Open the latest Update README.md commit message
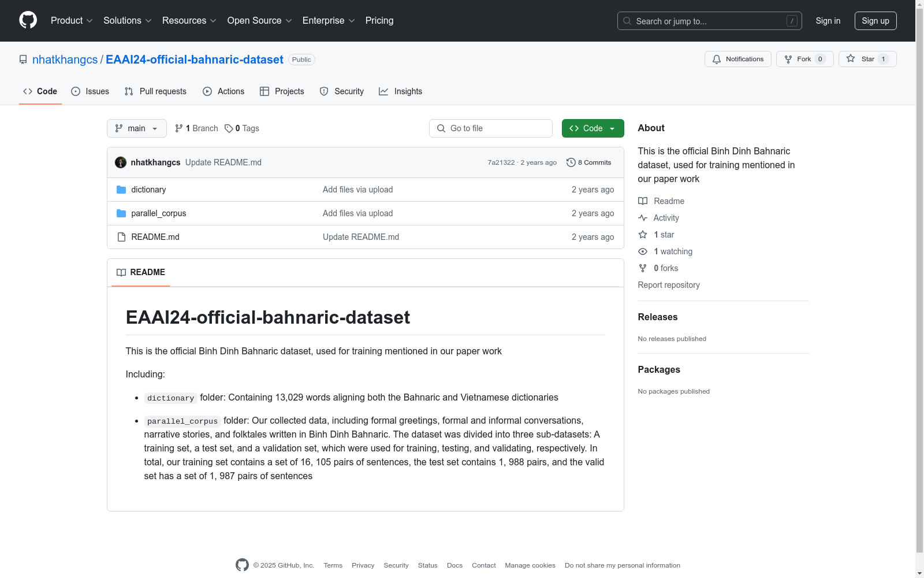Screen dimensions: 924x578 [x=223, y=162]
